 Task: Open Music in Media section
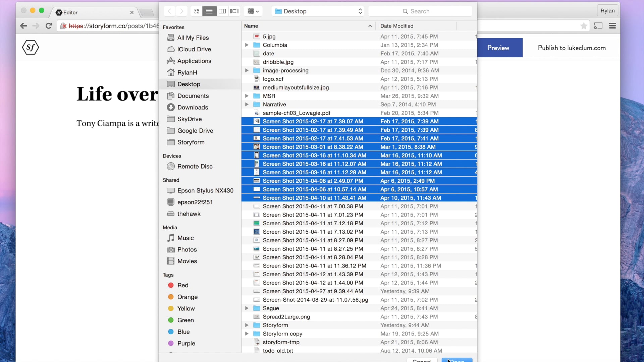coord(200,238)
